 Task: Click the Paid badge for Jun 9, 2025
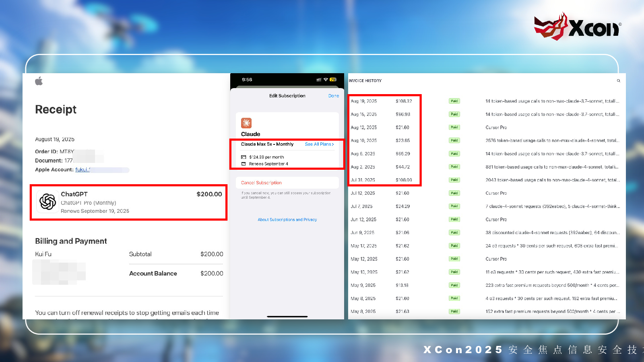point(454,232)
